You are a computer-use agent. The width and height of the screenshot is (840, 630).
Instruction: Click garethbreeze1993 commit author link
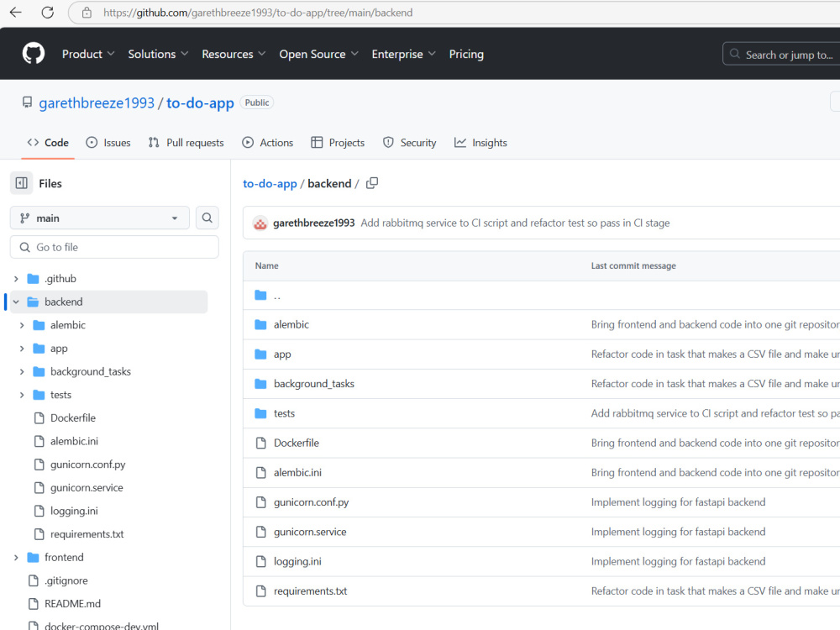click(314, 223)
